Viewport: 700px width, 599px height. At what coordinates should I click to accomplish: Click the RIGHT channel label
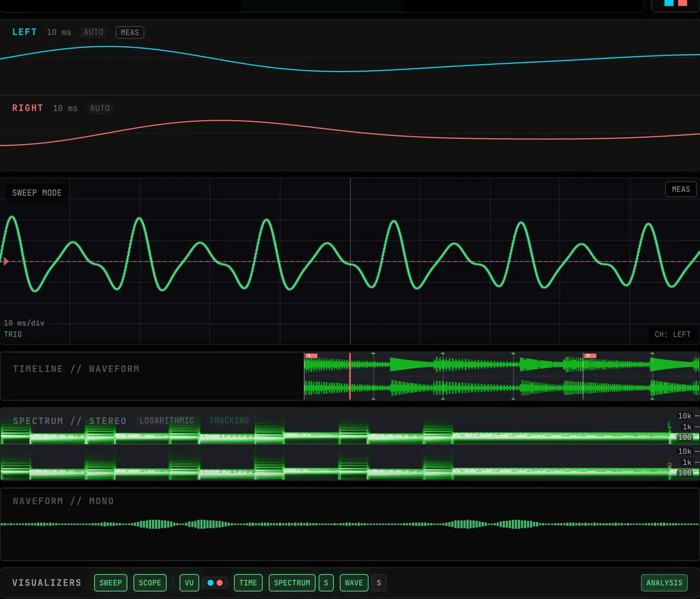pos(28,108)
